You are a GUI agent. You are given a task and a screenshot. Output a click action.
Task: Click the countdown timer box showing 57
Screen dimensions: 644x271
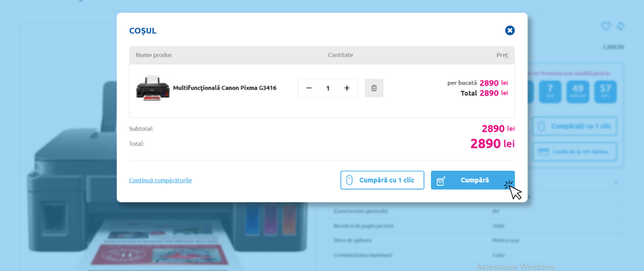605,92
